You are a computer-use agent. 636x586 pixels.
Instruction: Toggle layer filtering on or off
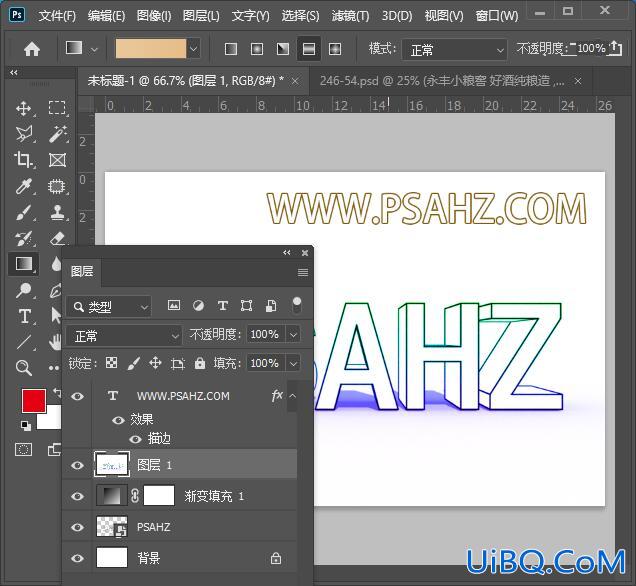pos(297,305)
